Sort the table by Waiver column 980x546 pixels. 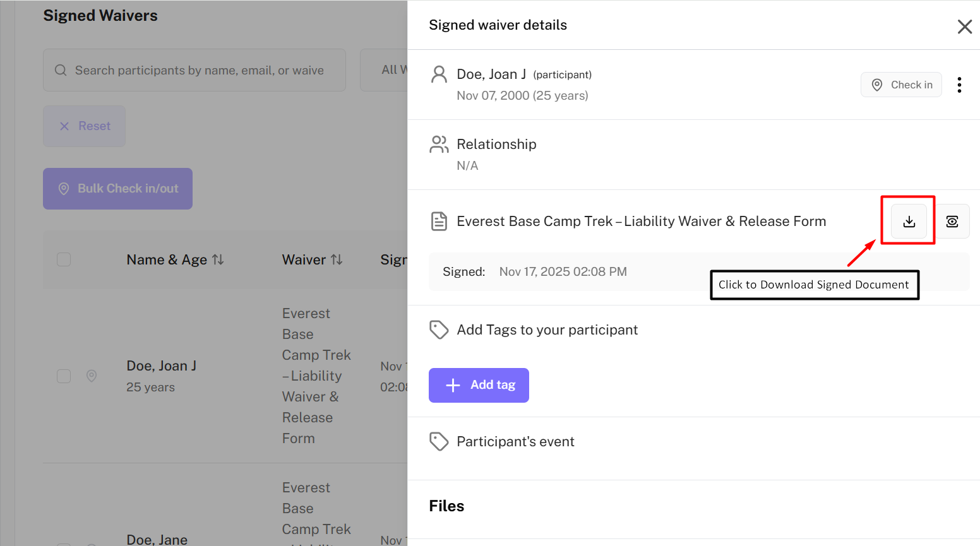(x=337, y=259)
